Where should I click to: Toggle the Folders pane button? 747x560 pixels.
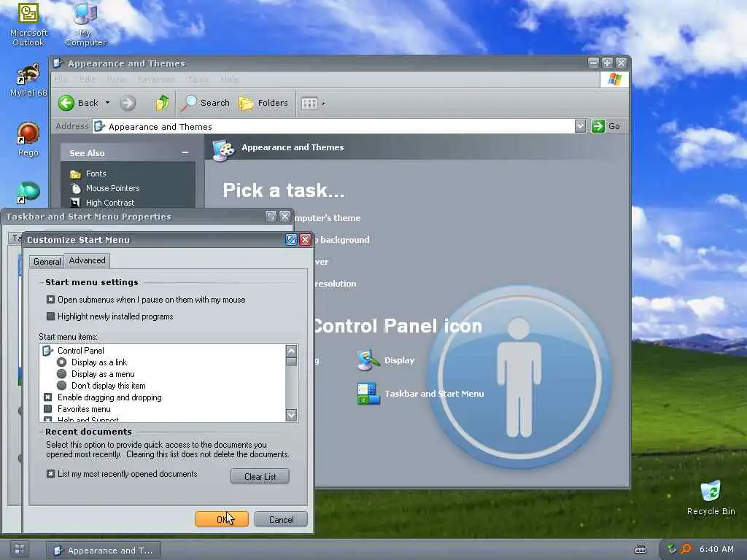263,103
